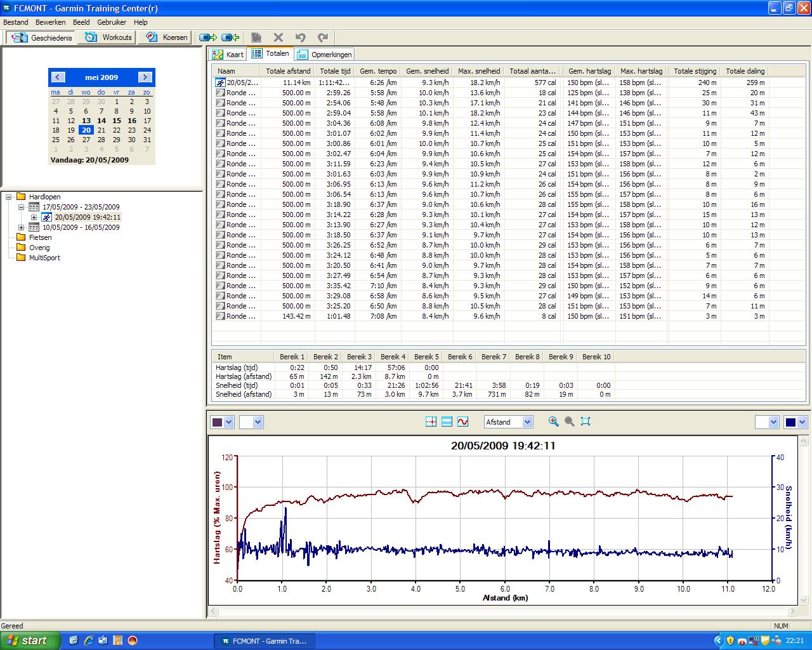
Task: Open the left white axis dropdown
Action: (x=258, y=422)
